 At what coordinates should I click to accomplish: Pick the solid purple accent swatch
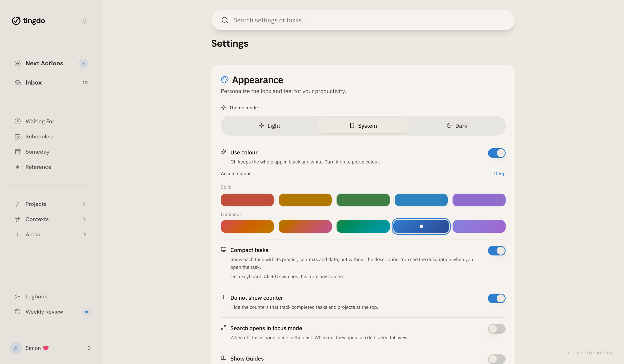479,200
